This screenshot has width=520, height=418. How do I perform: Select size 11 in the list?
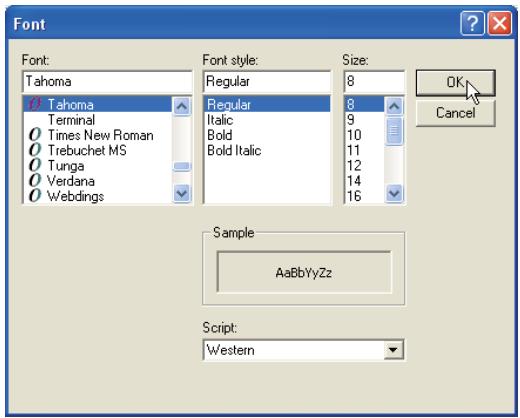pyautogui.click(x=364, y=151)
